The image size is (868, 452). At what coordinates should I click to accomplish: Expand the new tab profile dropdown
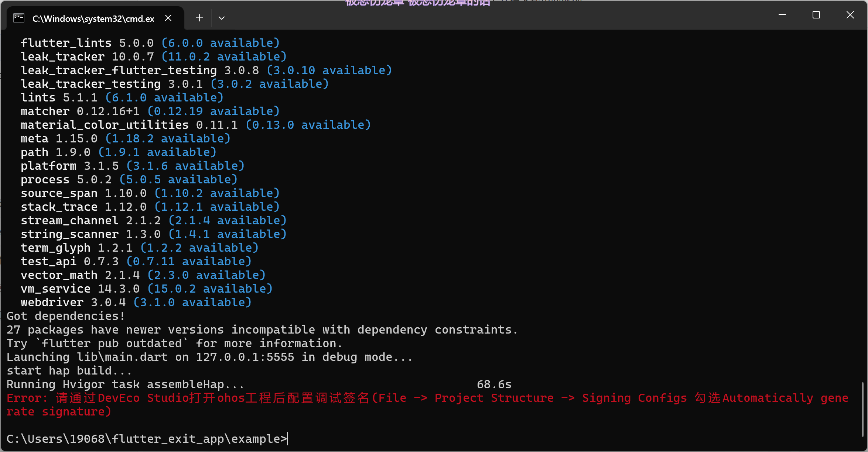click(x=222, y=18)
